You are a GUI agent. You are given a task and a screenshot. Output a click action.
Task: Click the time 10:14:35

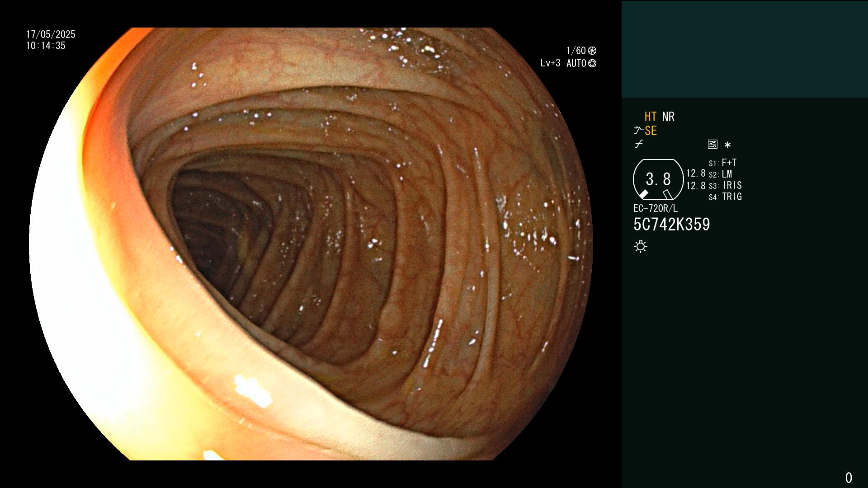coord(46,46)
